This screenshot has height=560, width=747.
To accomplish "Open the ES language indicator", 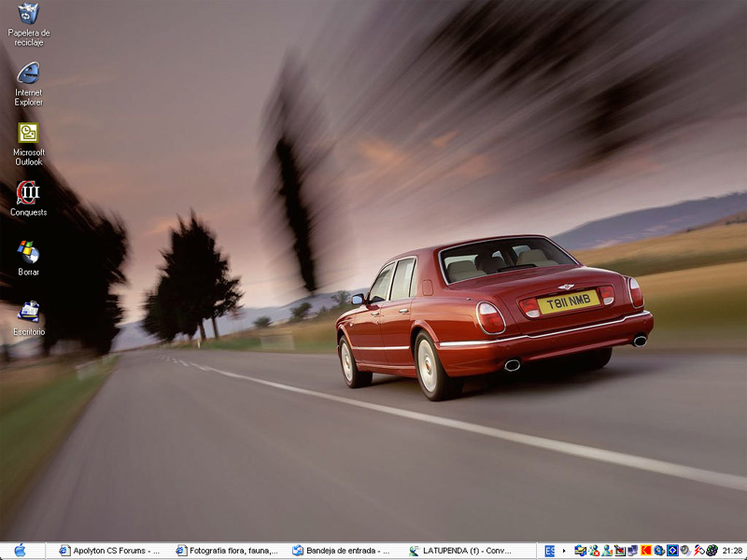I will (550, 551).
